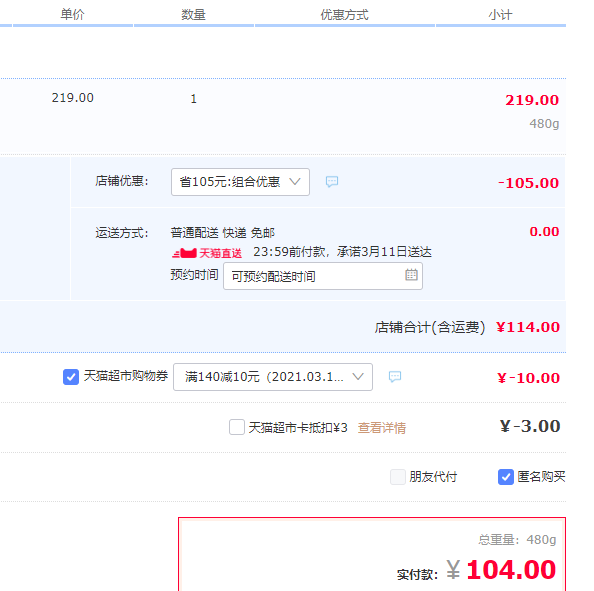
Task: Click the message icon beside 购物券 dropdown
Action: [395, 377]
